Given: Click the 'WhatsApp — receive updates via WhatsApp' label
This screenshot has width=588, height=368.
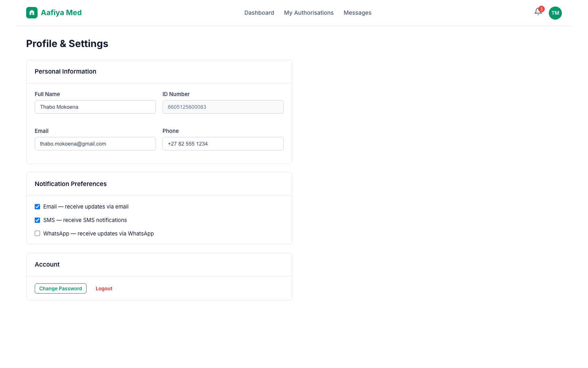Looking at the screenshot, I should click(x=98, y=233).
